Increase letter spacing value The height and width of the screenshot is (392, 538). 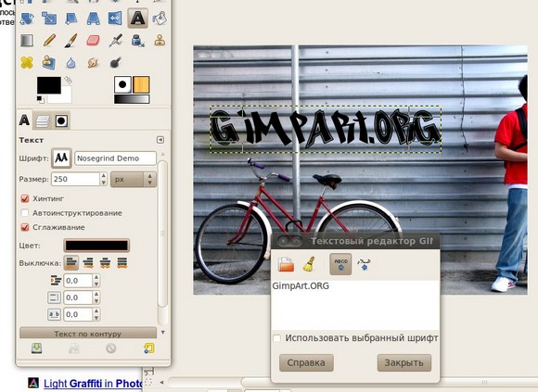point(96,310)
